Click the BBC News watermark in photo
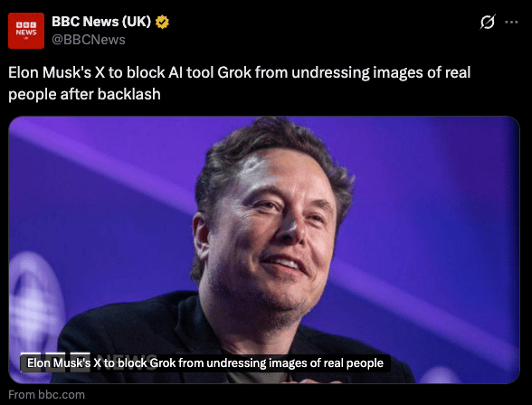This screenshot has height=405, width=532. click(89, 362)
